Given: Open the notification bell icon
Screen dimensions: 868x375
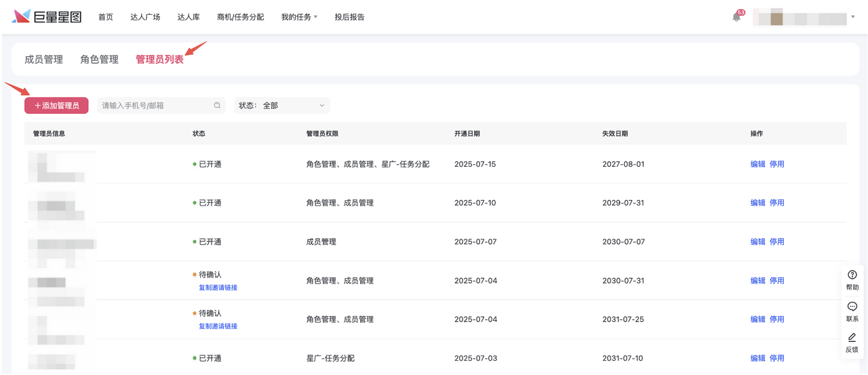Looking at the screenshot, I should coord(736,17).
